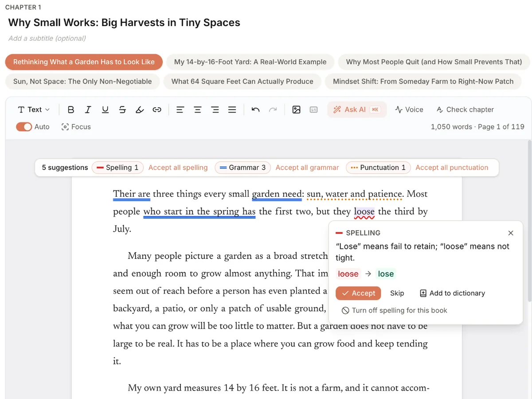Align text right
Image resolution: width=532 pixels, height=399 pixels.
click(215, 110)
